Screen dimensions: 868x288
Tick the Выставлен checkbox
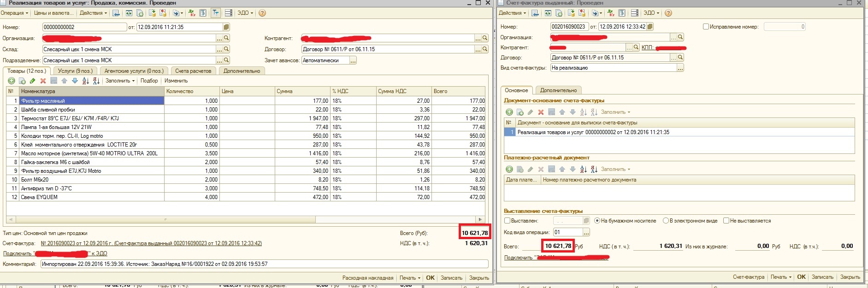(x=507, y=221)
